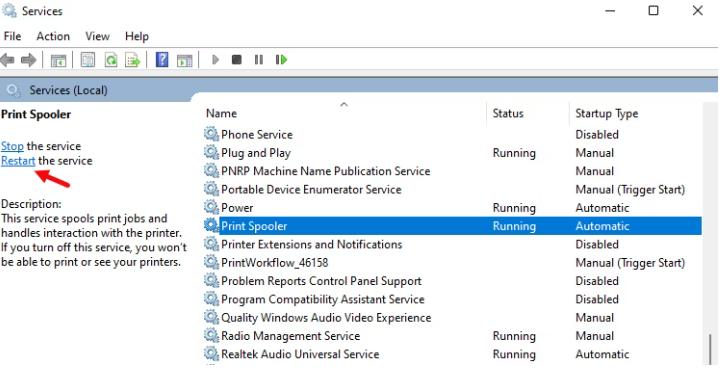Maximize the Services window

[653, 10]
